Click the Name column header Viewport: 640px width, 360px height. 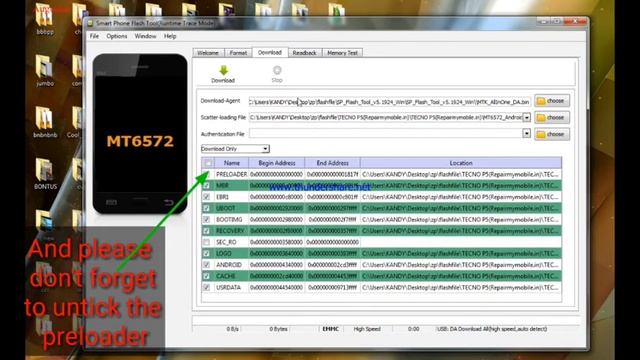coord(231,163)
